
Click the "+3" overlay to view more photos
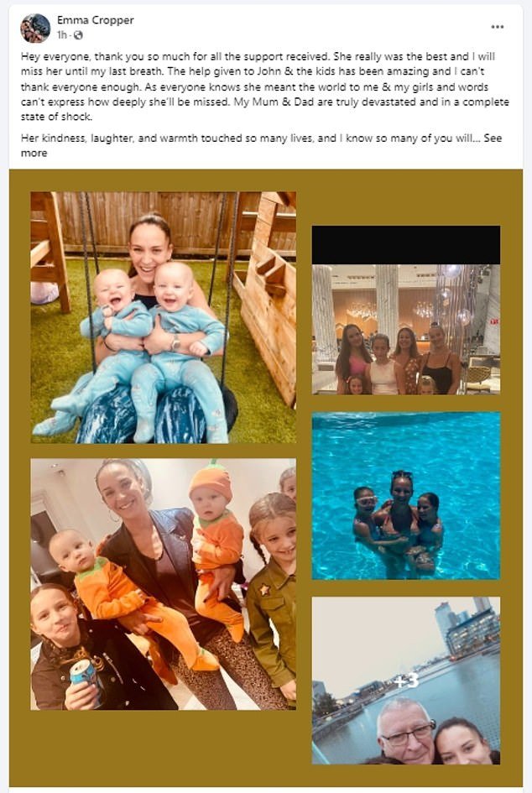coord(406,681)
